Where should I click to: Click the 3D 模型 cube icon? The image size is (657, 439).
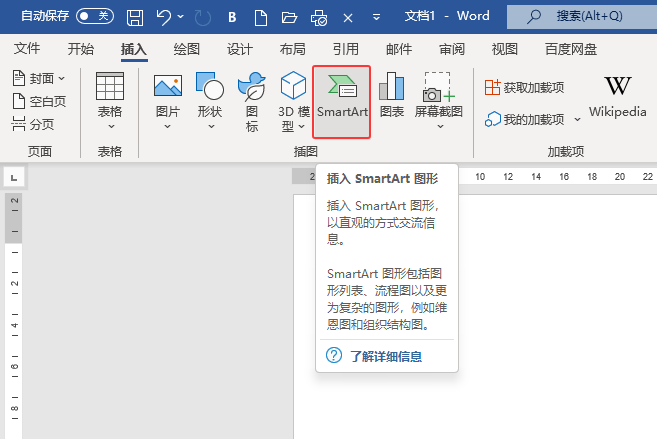(x=293, y=85)
